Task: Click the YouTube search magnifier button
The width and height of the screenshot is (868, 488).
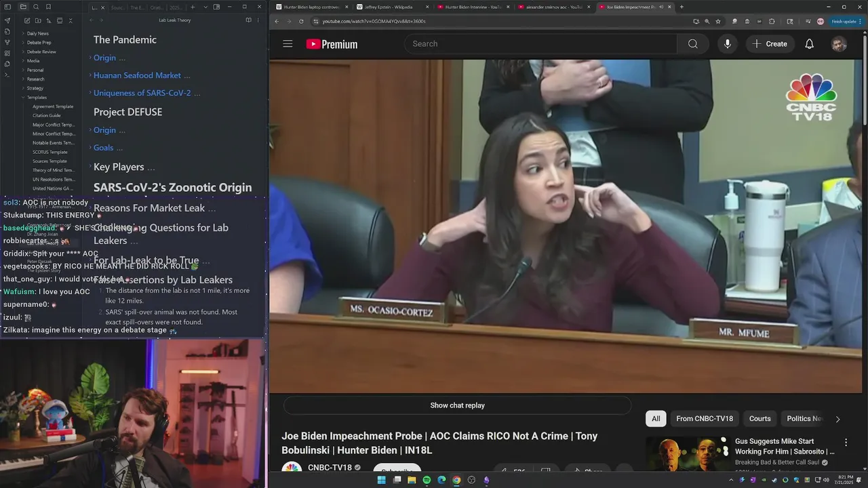Action: (x=692, y=44)
